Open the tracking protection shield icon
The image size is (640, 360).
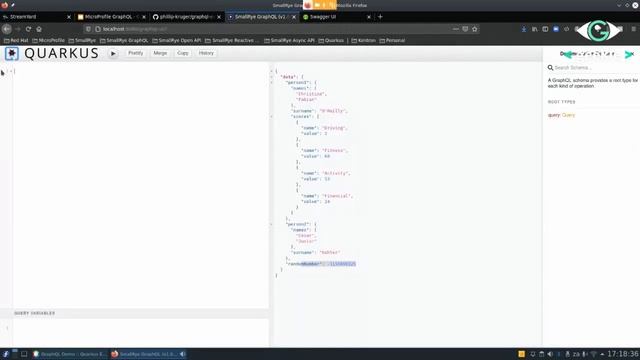coord(88,29)
